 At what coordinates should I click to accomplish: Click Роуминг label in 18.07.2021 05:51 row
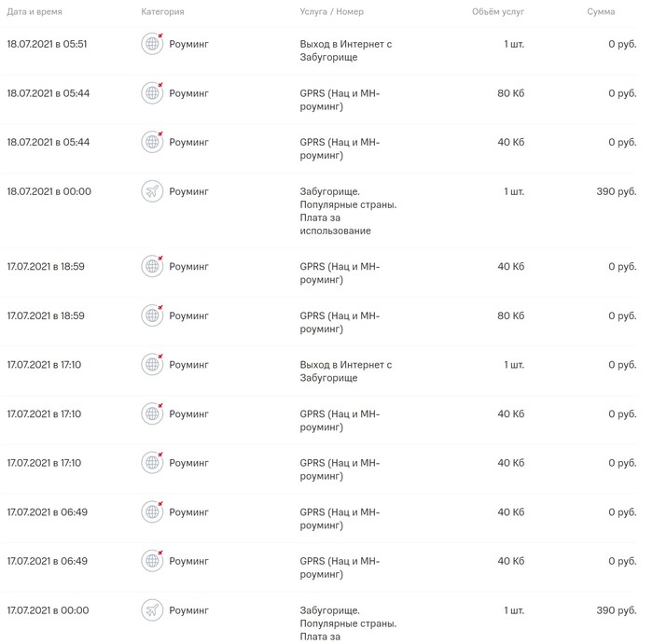[188, 44]
